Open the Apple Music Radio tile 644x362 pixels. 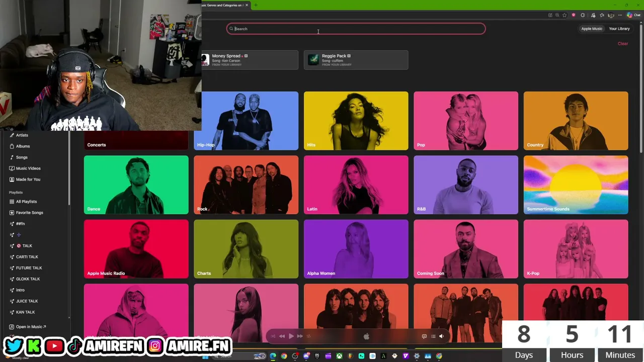coord(136,249)
